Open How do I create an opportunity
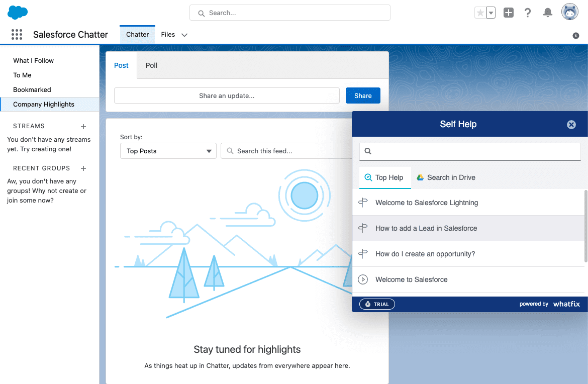This screenshot has width=588, height=384. pos(468,254)
